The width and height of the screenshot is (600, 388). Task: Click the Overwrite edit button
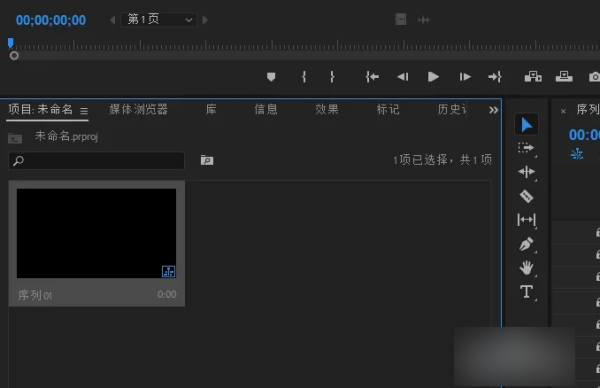564,77
